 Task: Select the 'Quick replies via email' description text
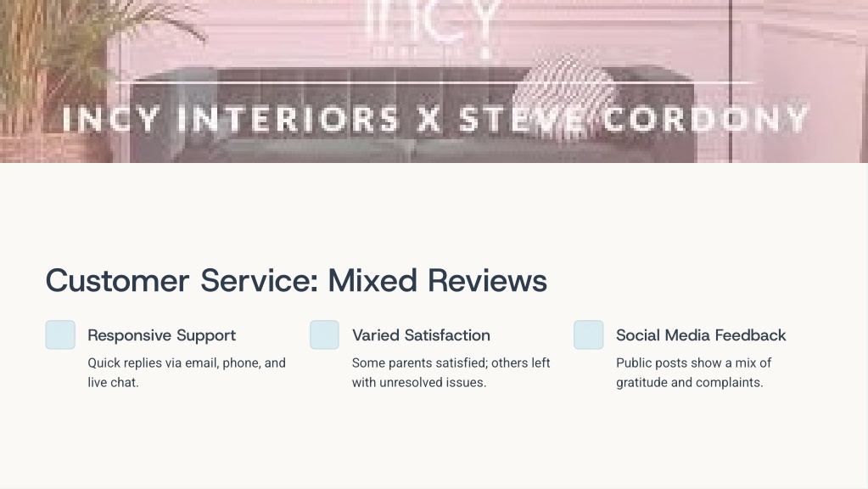pyautogui.click(x=187, y=373)
